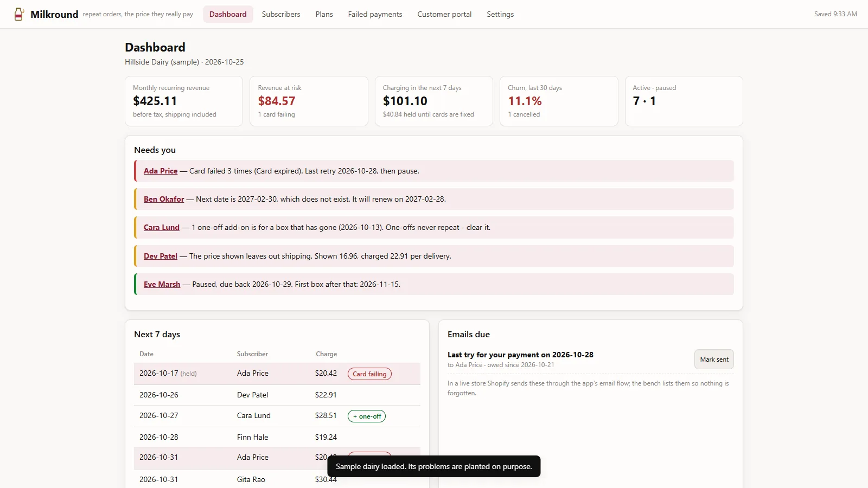Viewport: 868px width, 488px height.
Task: Click the '$40.84 held until cards are fixed' note
Action: (x=429, y=114)
